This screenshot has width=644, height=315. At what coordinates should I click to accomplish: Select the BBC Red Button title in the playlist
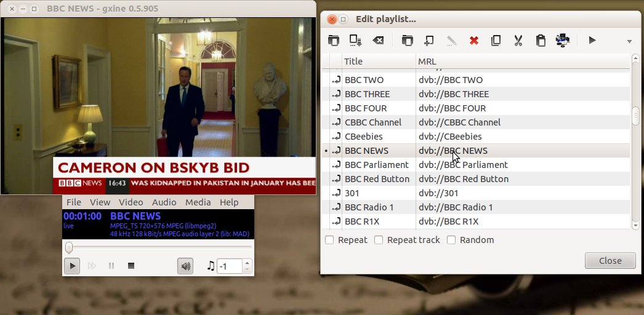point(377,179)
